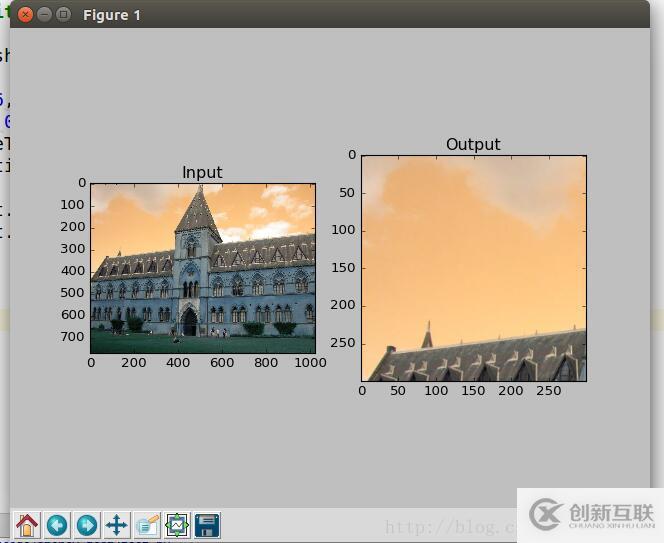Viewport: 664px width, 543px height.
Task: Click x-axis label "250" under Output plot
Action: tap(549, 391)
